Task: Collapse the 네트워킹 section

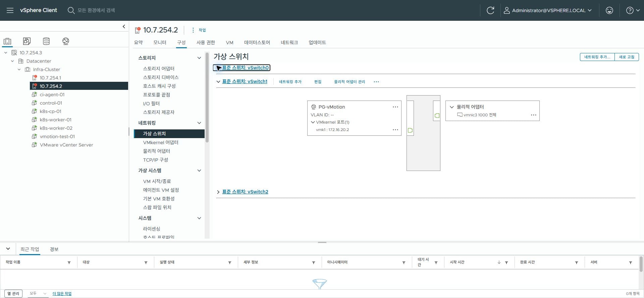Action: click(x=199, y=123)
